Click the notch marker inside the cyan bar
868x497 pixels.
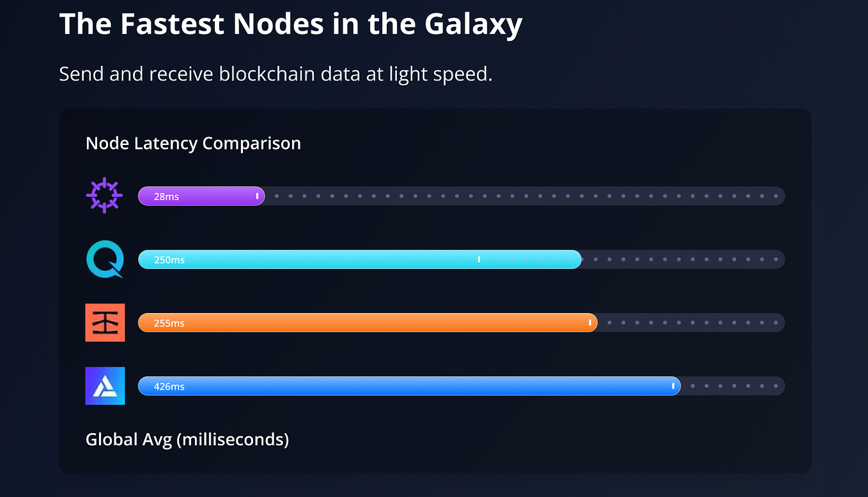pyautogui.click(x=479, y=259)
